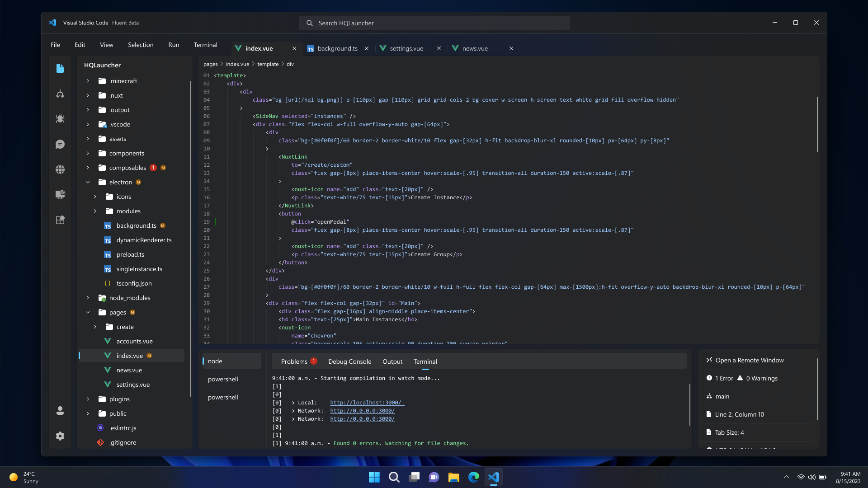Click the Open a Remote Window icon
The width and height of the screenshot is (868, 488).
709,360
